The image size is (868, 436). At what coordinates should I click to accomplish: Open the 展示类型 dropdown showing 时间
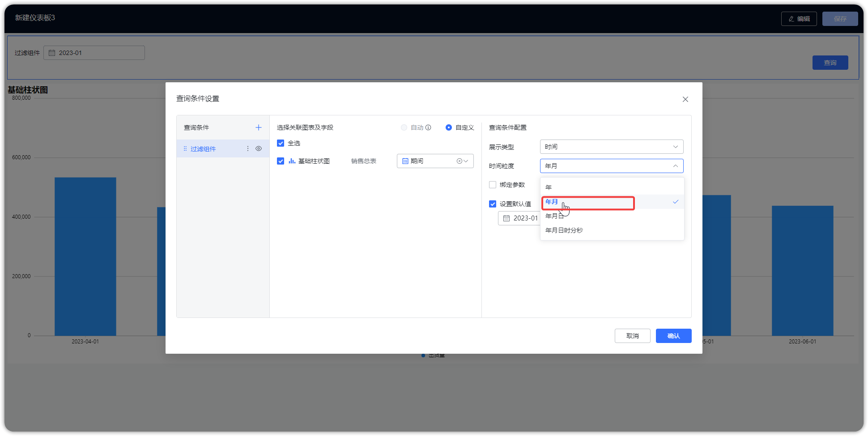[x=612, y=147]
